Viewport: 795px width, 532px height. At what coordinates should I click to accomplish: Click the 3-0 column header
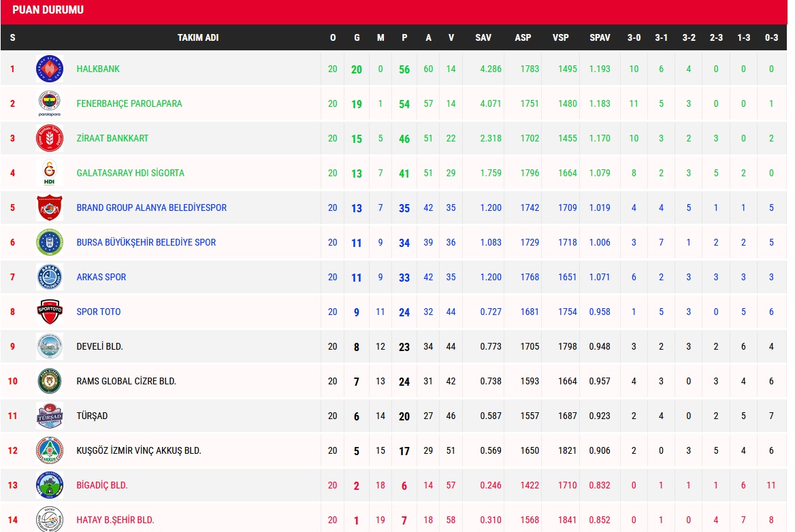[634, 37]
